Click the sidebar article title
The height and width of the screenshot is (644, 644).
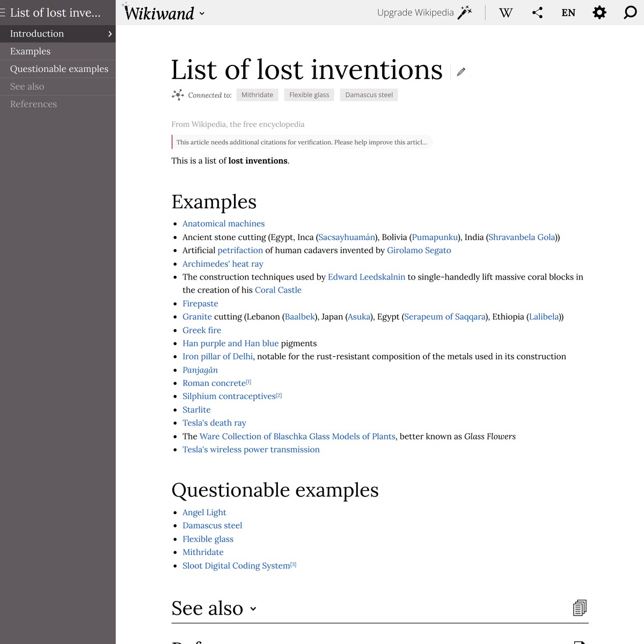[55, 13]
